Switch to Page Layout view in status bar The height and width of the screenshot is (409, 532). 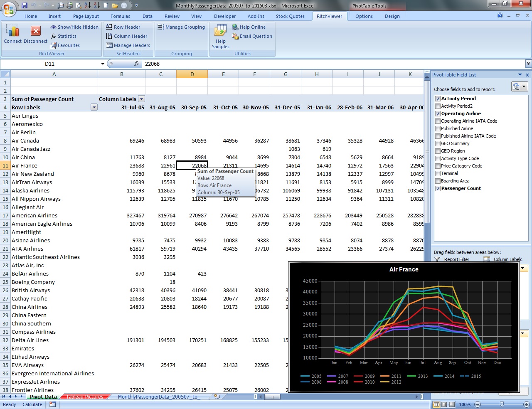(444, 404)
